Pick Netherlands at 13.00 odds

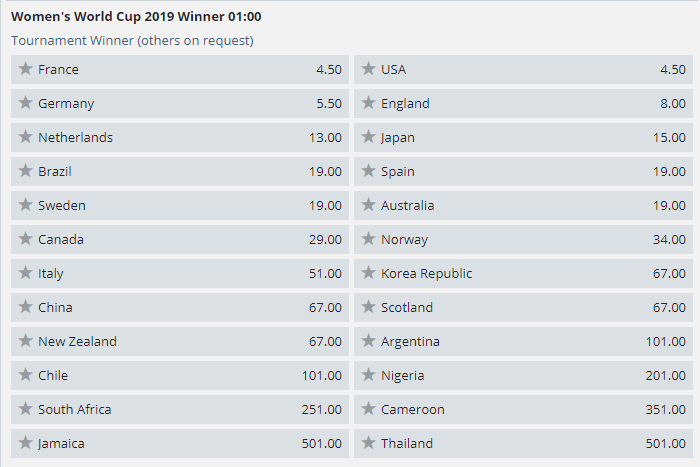(x=325, y=137)
